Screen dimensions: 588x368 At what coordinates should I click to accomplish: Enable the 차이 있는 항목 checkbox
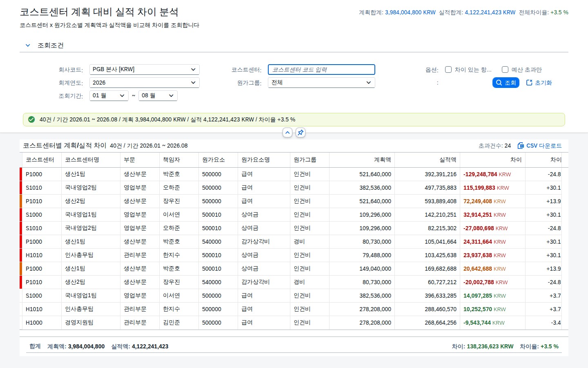tap(448, 70)
